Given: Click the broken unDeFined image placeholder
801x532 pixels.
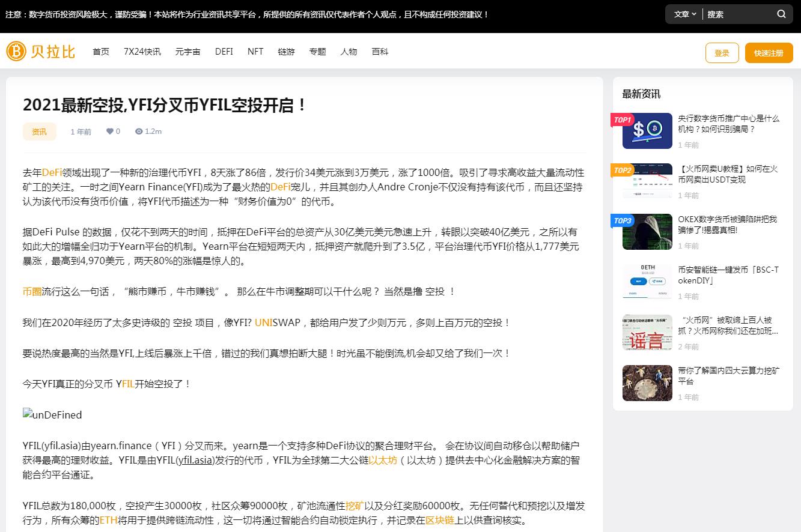Looking at the screenshot, I should (x=52, y=415).
